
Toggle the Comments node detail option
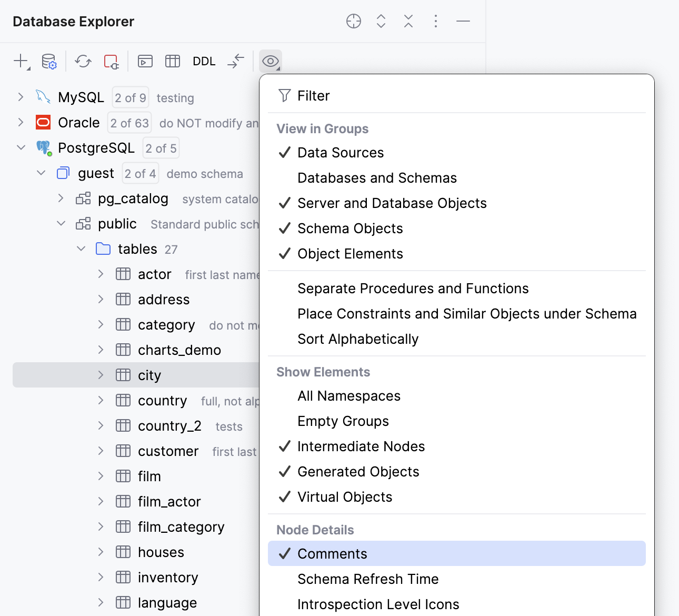pyautogui.click(x=332, y=554)
